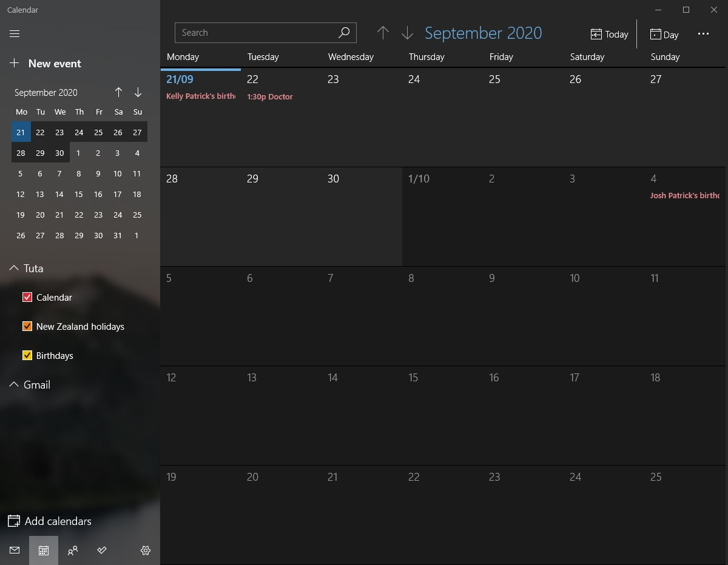Open Josh Patrick's birthday event
Image resolution: width=728 pixels, height=565 pixels.
point(685,196)
